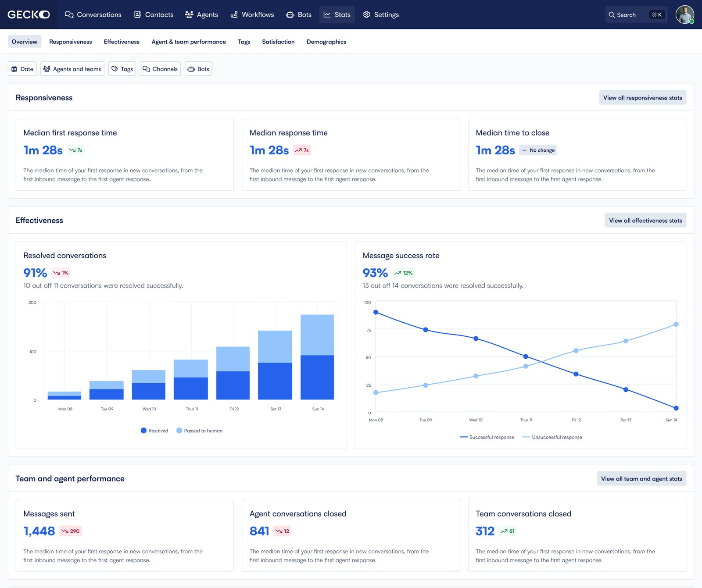Open the Channels filter
702x588 pixels.
tap(160, 69)
